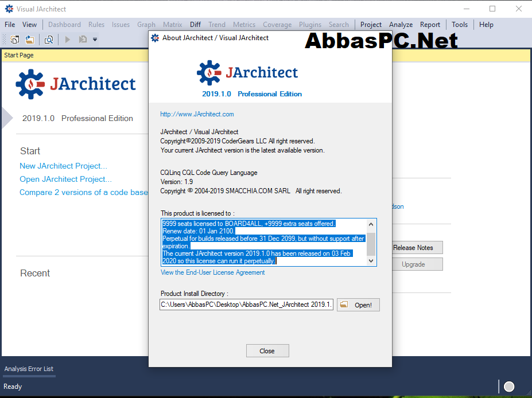Viewport: 532px width, 398px height.
Task: Click the toolbar drag grip handle
Action: [x=5, y=40]
